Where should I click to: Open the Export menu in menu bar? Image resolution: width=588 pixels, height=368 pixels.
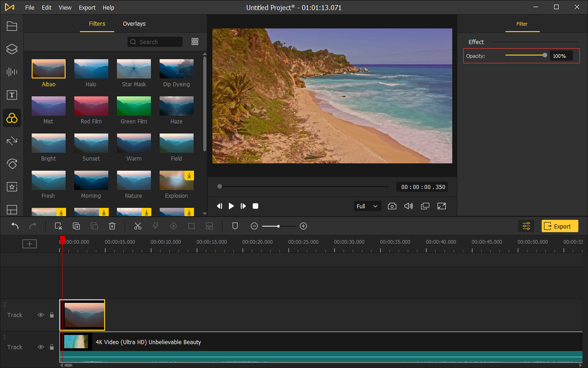87,7
